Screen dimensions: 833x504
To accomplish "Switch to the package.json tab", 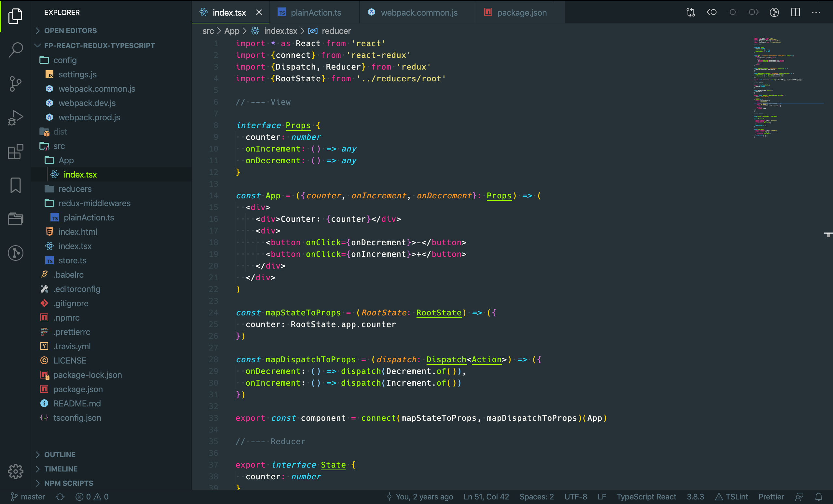I will point(522,12).
